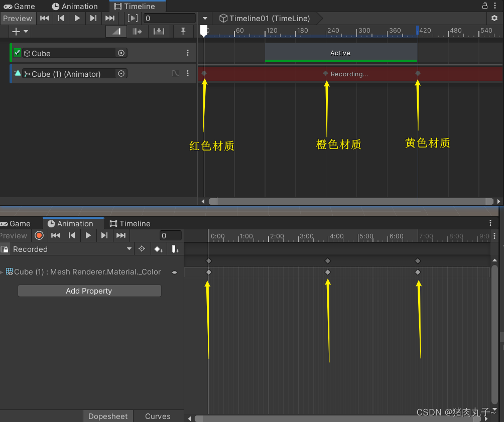Image resolution: width=504 pixels, height=422 pixels.
Task: Click the marker pin icon in Timeline
Action: 183,32
